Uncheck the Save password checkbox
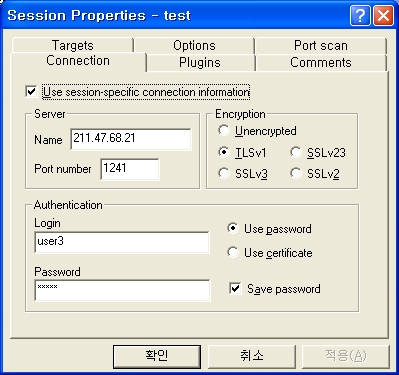The width and height of the screenshot is (399, 375). tap(235, 288)
